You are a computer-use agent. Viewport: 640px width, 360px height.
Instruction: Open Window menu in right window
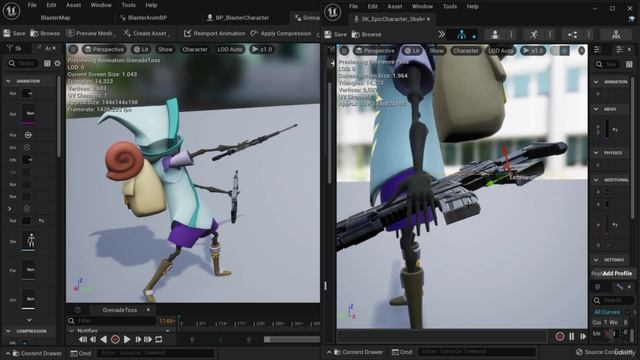pyautogui.click(x=422, y=7)
